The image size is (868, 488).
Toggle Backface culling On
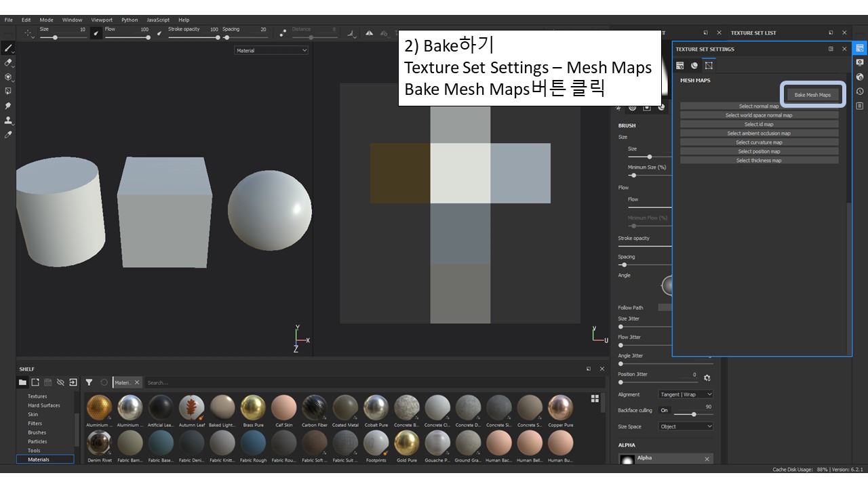[665, 411]
